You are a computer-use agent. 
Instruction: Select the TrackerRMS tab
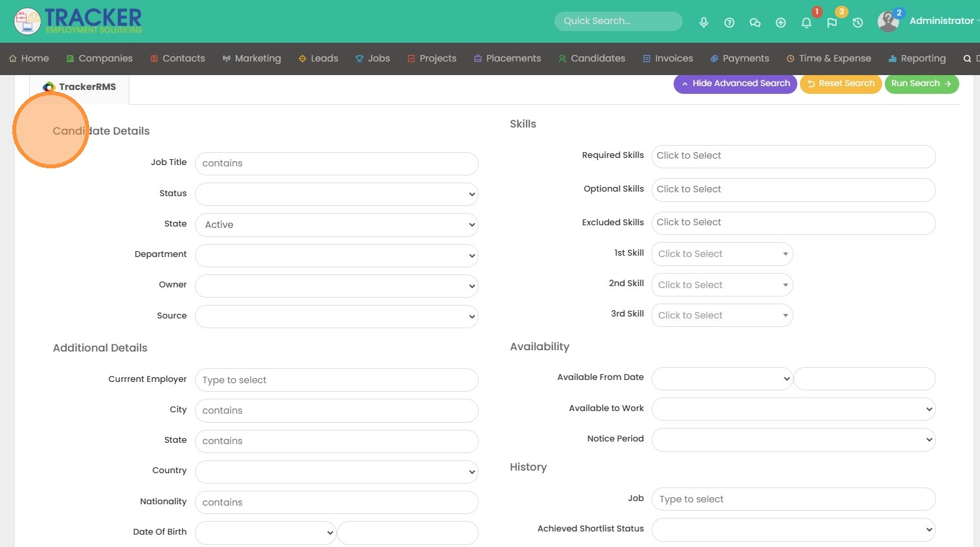(80, 87)
